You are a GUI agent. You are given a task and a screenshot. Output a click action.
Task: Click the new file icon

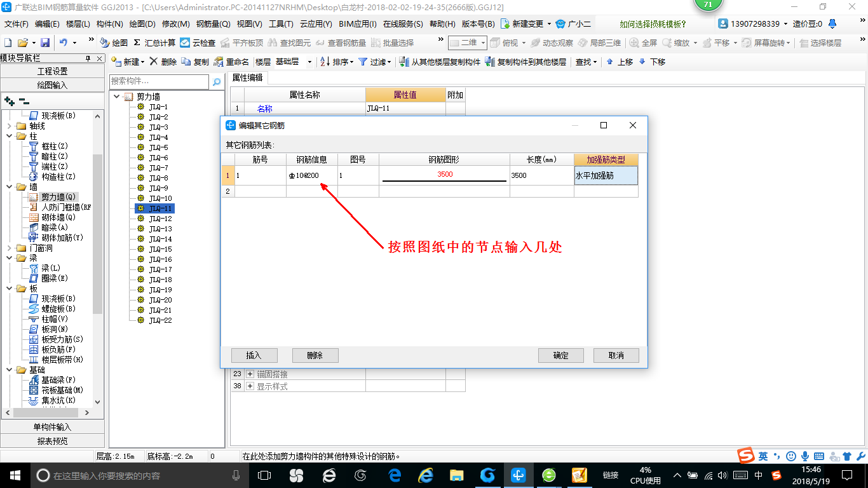pyautogui.click(x=8, y=43)
